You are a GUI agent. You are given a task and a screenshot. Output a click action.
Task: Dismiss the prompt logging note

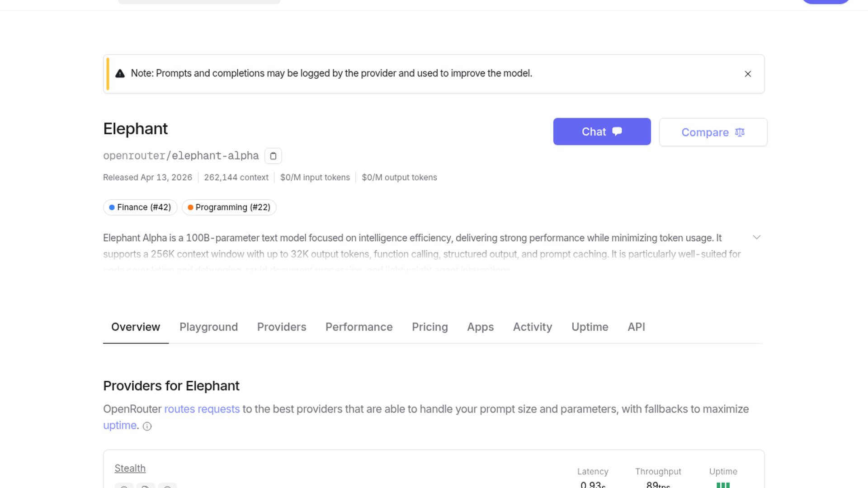click(748, 74)
